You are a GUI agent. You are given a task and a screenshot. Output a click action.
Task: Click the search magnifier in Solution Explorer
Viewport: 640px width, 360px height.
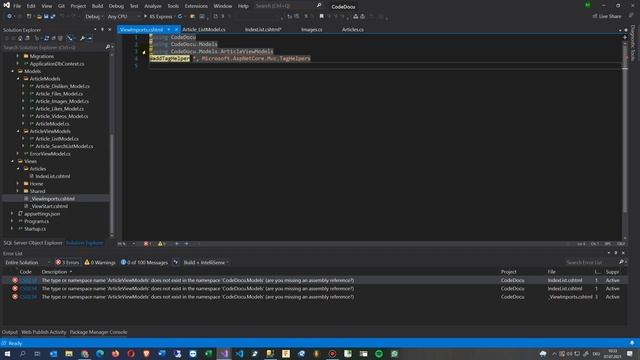[108, 47]
